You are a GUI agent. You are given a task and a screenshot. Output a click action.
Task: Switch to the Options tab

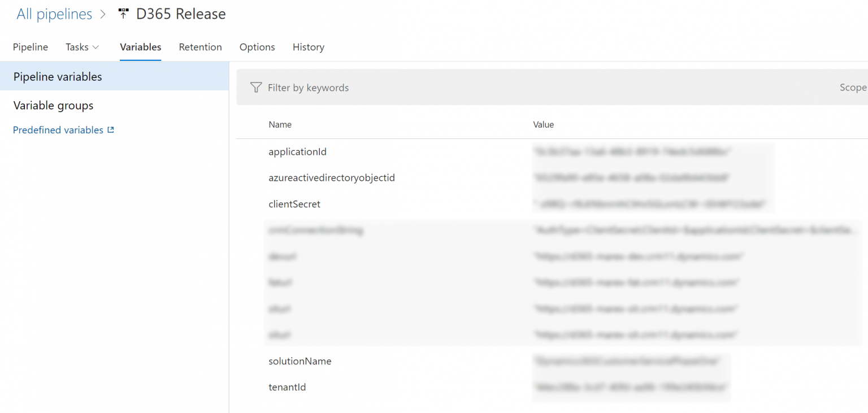coord(257,47)
